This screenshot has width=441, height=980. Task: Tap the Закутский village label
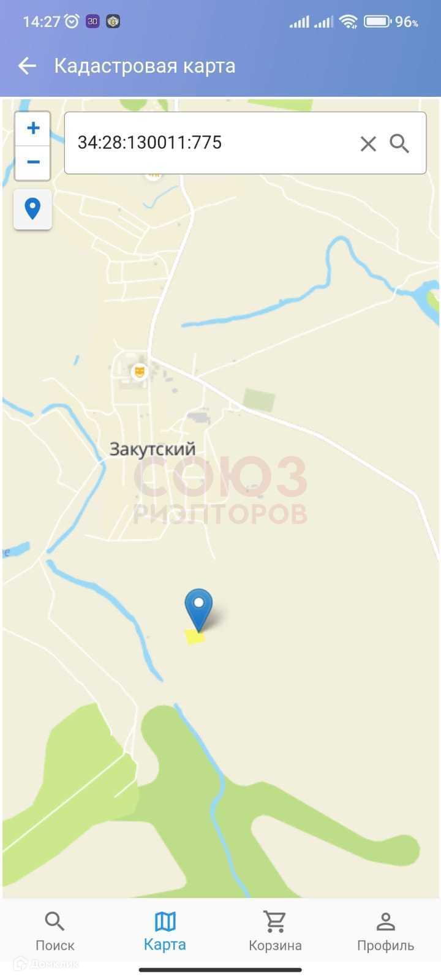[153, 449]
